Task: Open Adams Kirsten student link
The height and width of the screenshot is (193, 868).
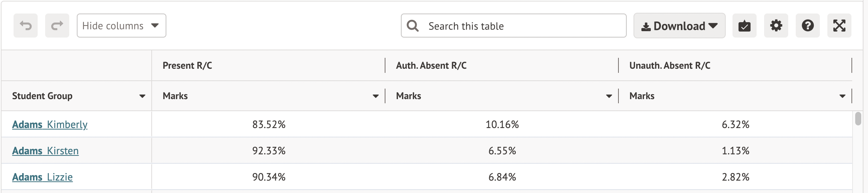Action: (45, 151)
